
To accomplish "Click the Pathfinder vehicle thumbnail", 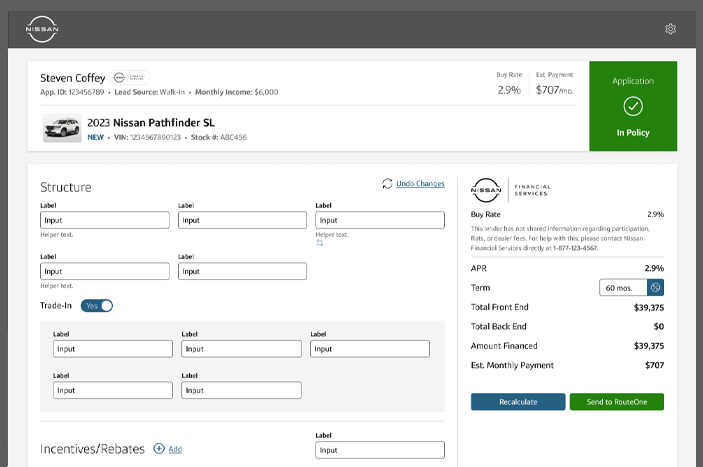I will 62,129.
